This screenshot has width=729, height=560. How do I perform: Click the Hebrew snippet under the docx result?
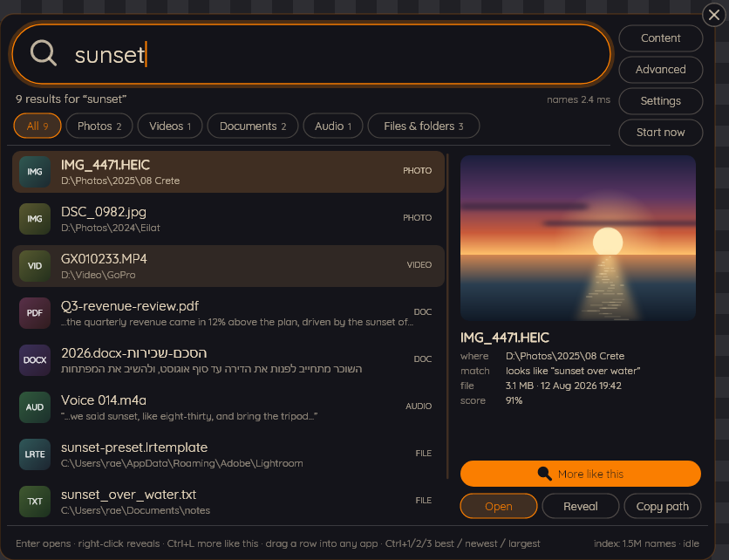click(x=212, y=369)
